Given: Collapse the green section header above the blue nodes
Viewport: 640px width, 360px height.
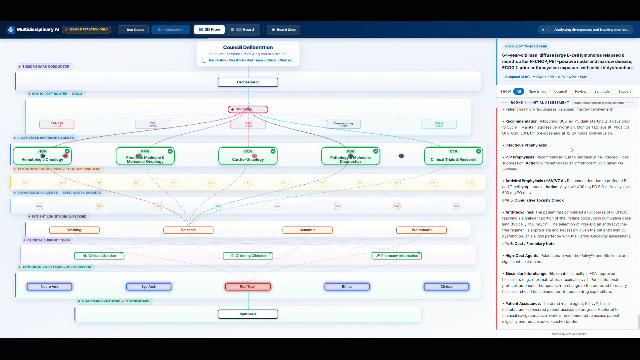Looking at the screenshot, I should click(x=56, y=267).
